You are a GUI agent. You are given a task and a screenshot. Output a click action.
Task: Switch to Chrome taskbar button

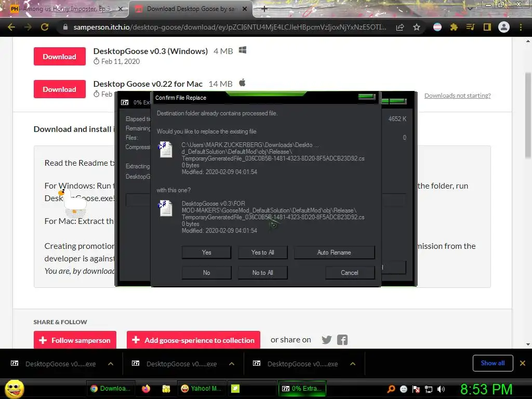pyautogui.click(x=111, y=389)
